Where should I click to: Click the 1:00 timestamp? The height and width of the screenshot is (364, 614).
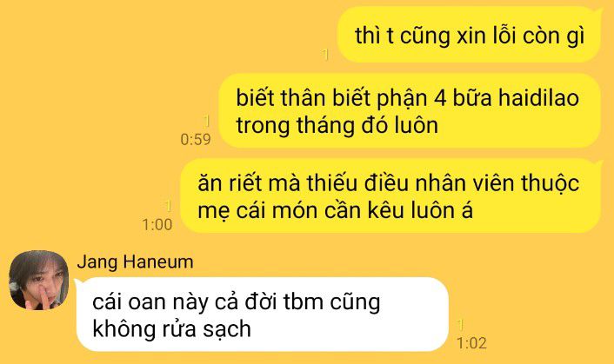point(157,225)
